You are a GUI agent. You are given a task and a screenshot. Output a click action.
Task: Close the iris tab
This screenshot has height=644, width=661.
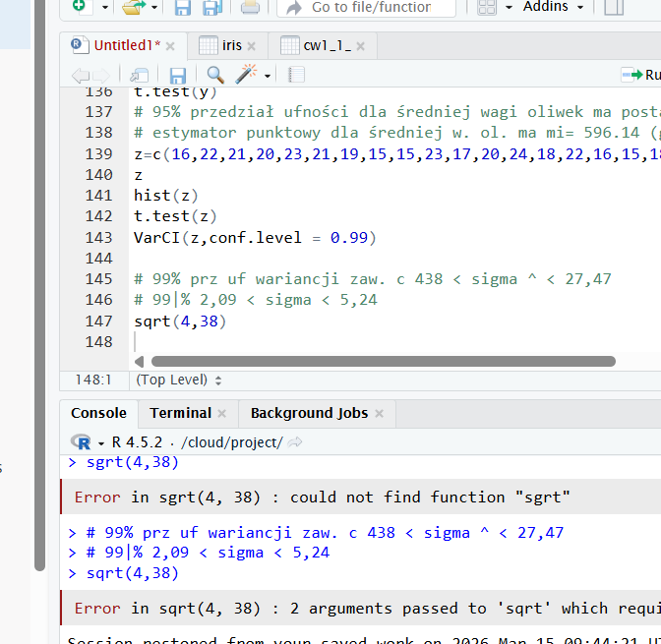[252, 46]
